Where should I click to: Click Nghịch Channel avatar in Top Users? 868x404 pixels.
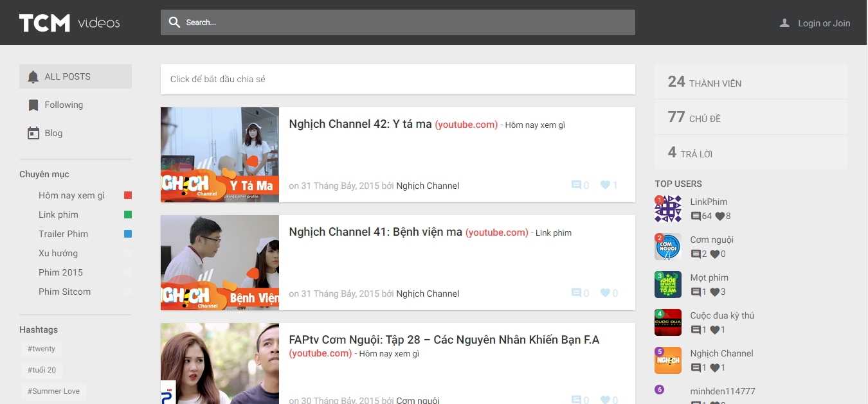pos(668,360)
